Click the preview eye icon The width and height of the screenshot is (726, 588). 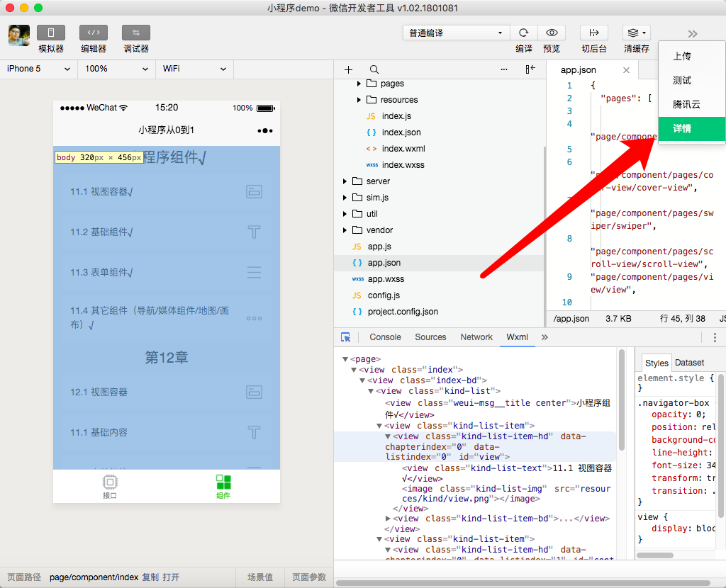click(551, 33)
